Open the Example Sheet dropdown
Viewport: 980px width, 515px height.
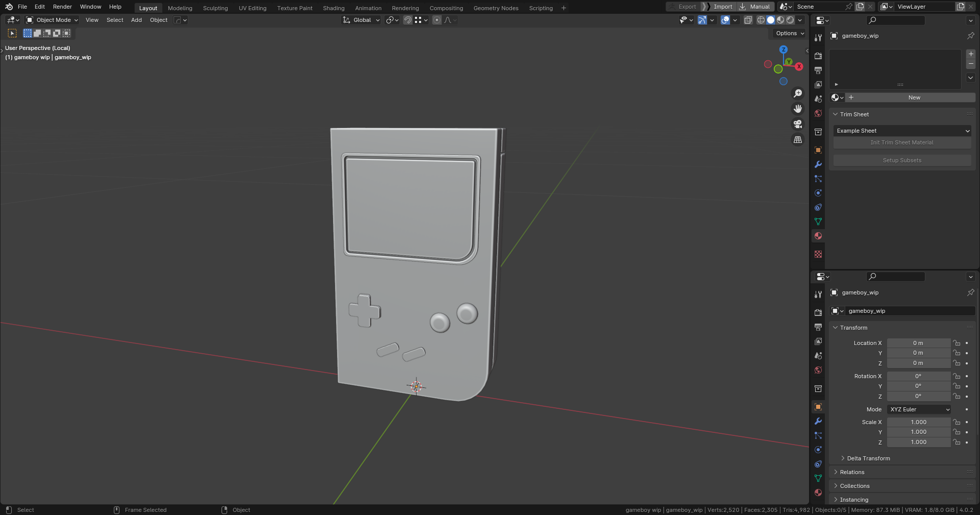tap(902, 131)
